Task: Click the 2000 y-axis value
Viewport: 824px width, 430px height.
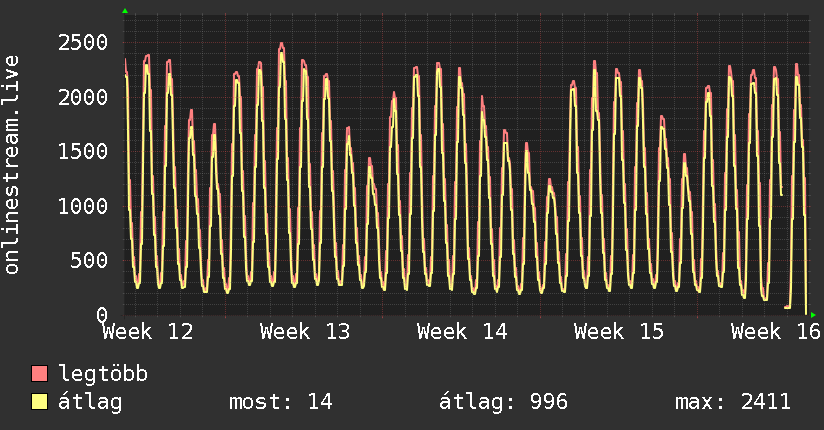Action: (83, 97)
